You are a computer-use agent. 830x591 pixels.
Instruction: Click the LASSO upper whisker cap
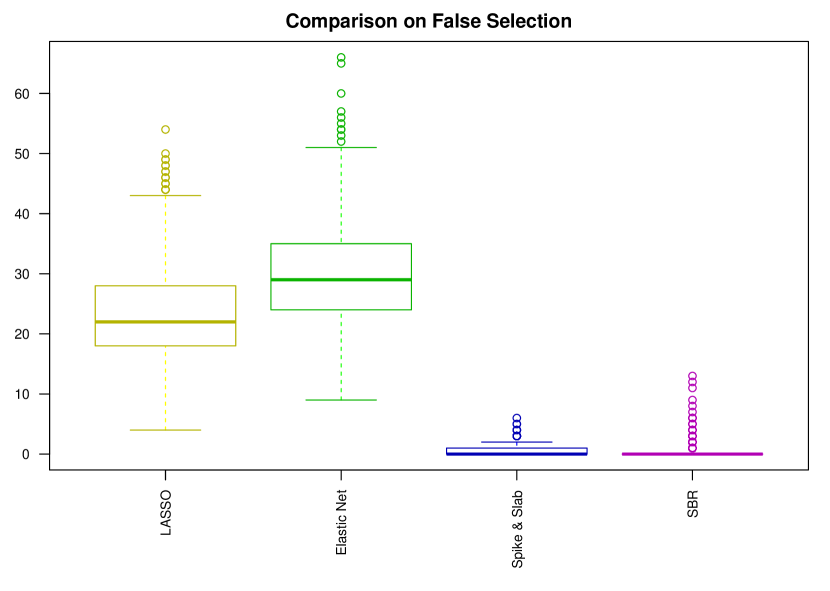[165, 195]
